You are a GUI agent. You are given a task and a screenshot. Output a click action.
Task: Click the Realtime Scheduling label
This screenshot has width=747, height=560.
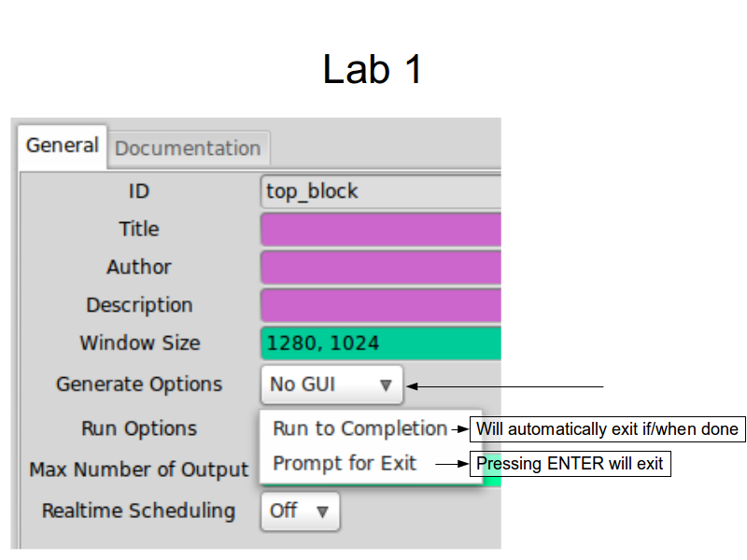click(x=138, y=511)
